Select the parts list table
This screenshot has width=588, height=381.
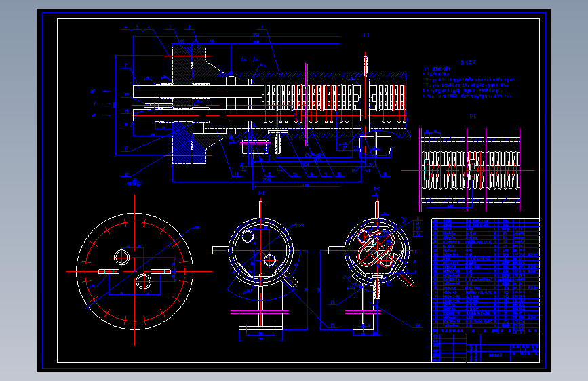pyautogui.click(x=486, y=276)
